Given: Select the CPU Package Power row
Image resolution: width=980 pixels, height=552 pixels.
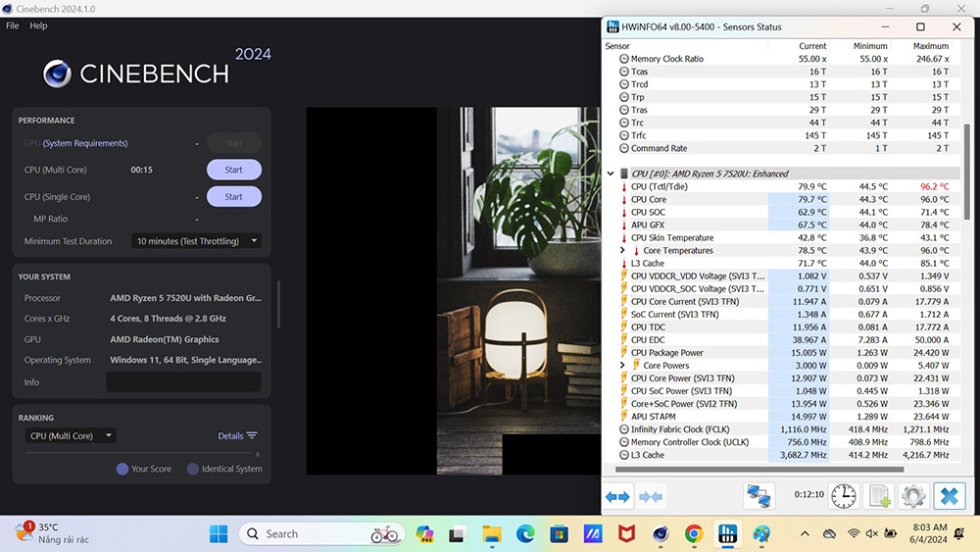Looking at the screenshot, I should (781, 353).
